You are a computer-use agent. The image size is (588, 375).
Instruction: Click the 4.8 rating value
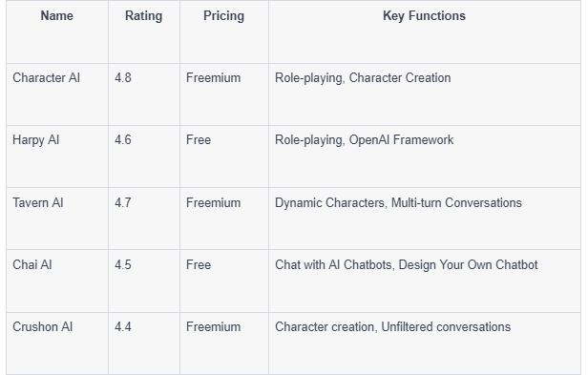pyautogui.click(x=123, y=77)
